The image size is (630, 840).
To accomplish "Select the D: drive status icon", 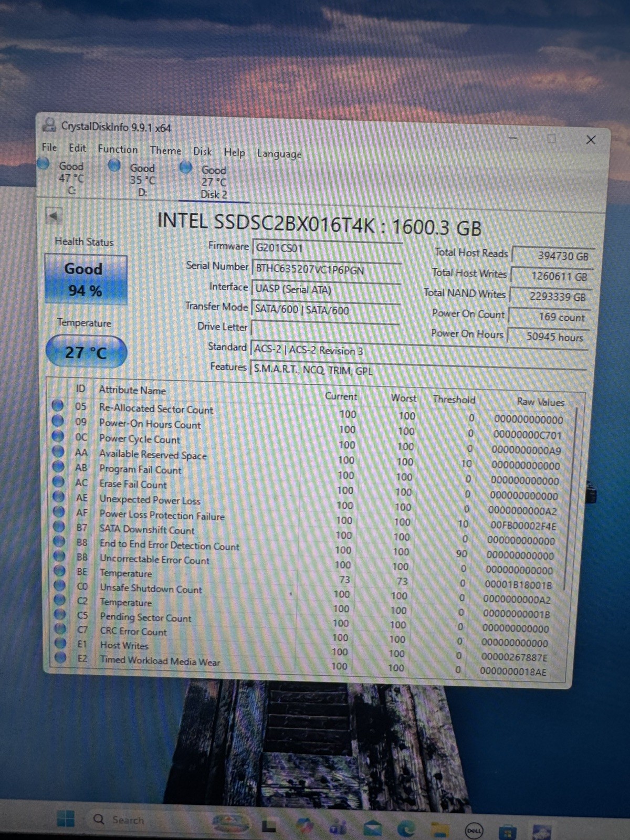I will 114,165.
